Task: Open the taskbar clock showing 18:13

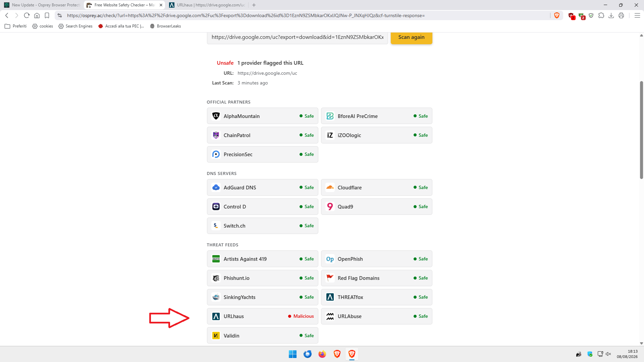Action: click(x=627, y=354)
